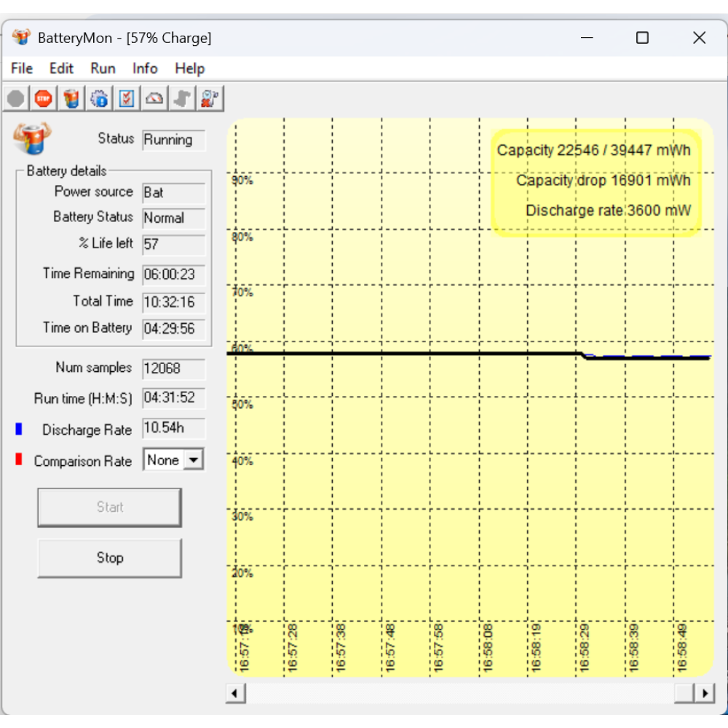The width and height of the screenshot is (728, 728).
Task: Expand the Comparison Rate dropdown
Action: (194, 460)
